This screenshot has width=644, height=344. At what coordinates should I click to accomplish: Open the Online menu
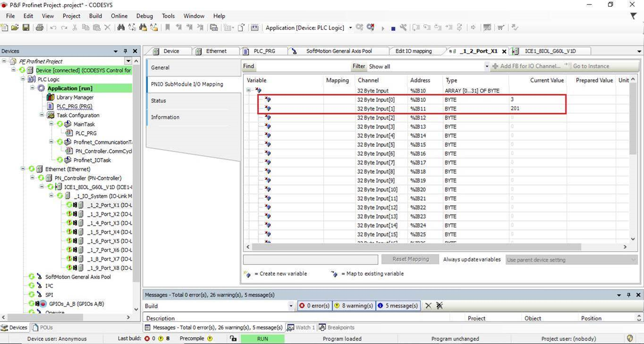click(119, 16)
